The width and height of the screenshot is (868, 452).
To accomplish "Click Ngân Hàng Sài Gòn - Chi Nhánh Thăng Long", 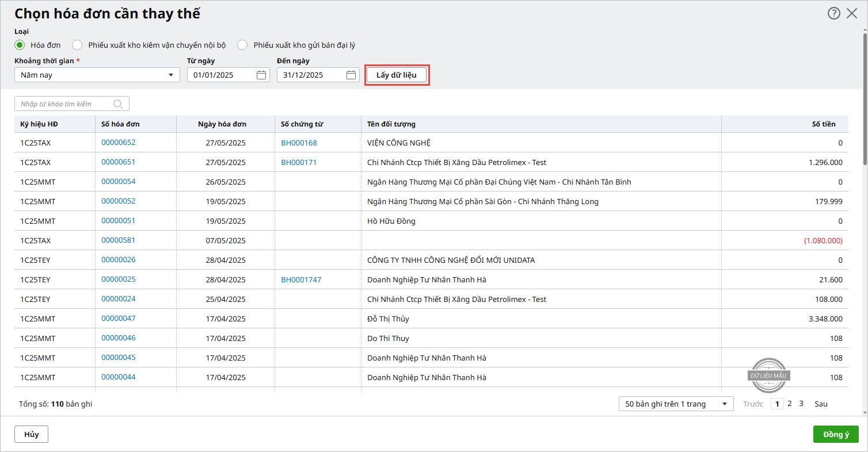I will pos(483,201).
